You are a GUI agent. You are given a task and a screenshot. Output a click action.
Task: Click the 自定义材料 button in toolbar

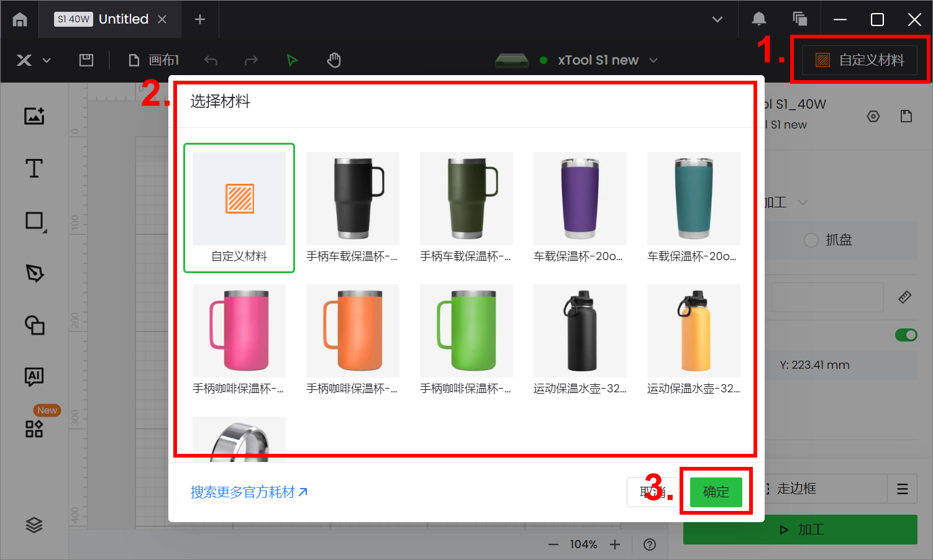point(860,60)
